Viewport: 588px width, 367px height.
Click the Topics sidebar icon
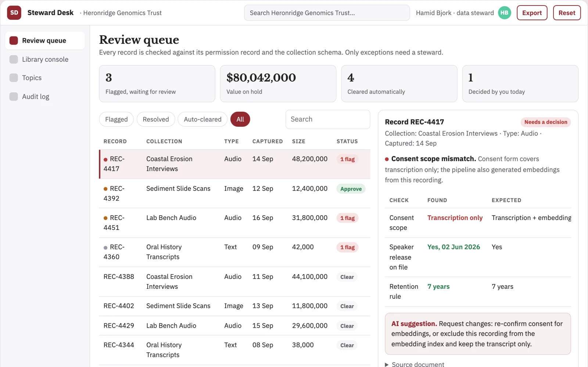tap(14, 78)
